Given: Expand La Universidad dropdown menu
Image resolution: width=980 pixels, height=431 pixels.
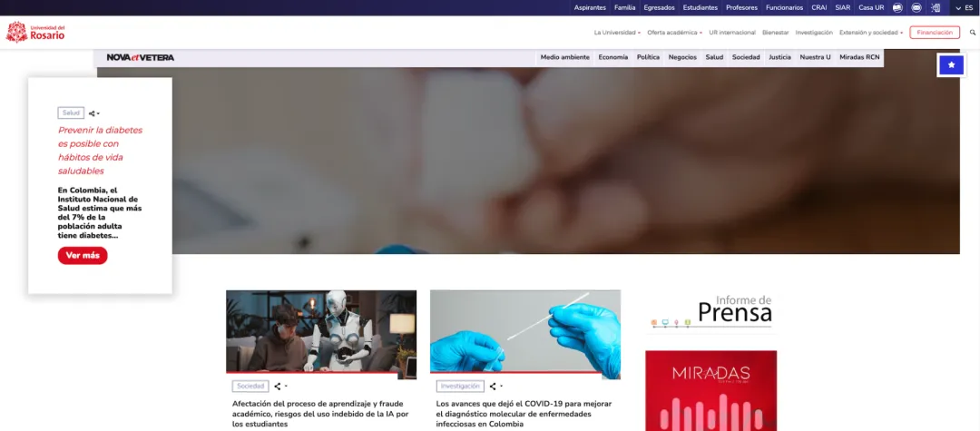Looking at the screenshot, I should (617, 33).
